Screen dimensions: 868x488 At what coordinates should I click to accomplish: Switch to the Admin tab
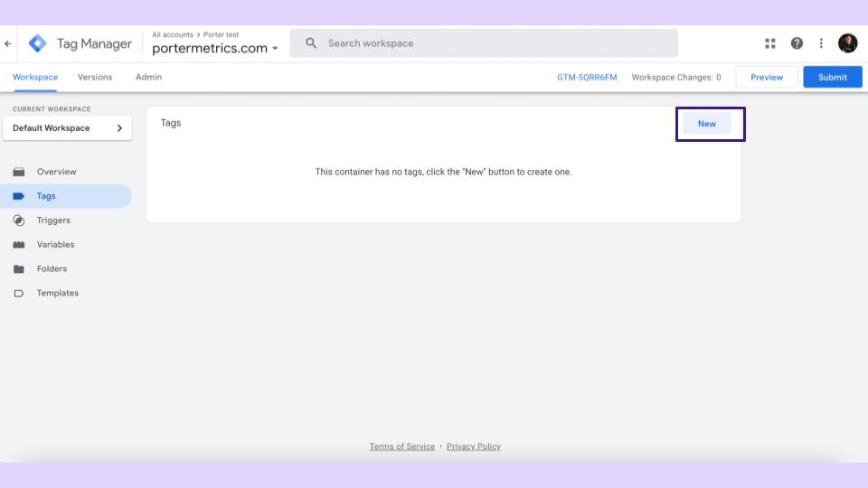[x=149, y=77]
